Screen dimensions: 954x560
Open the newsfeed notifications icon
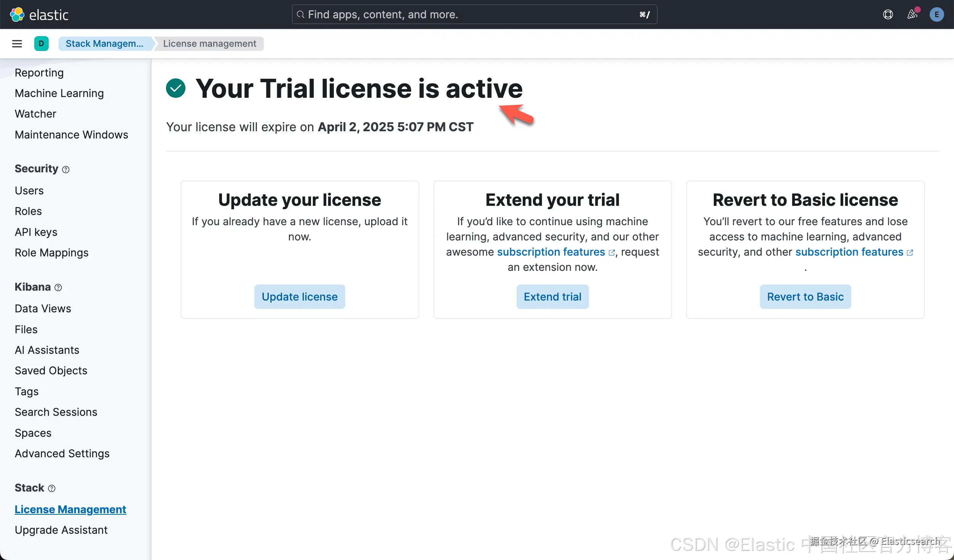click(x=912, y=14)
